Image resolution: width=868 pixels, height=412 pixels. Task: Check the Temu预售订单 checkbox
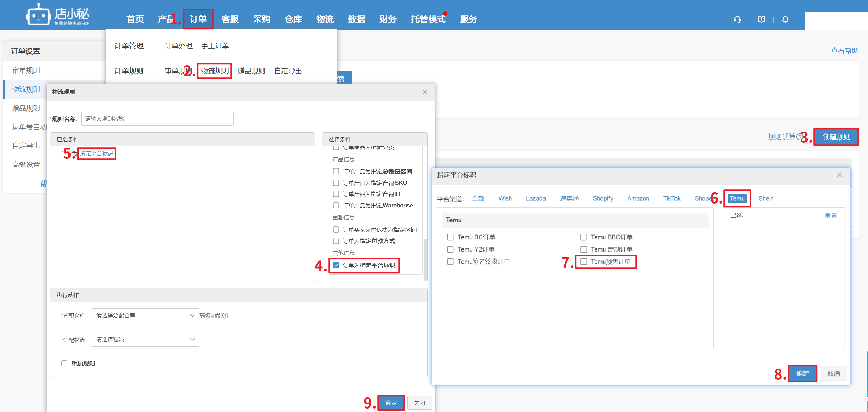584,262
